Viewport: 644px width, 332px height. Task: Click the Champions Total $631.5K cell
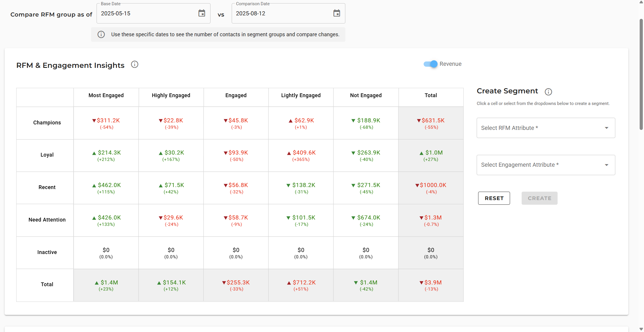[431, 123]
